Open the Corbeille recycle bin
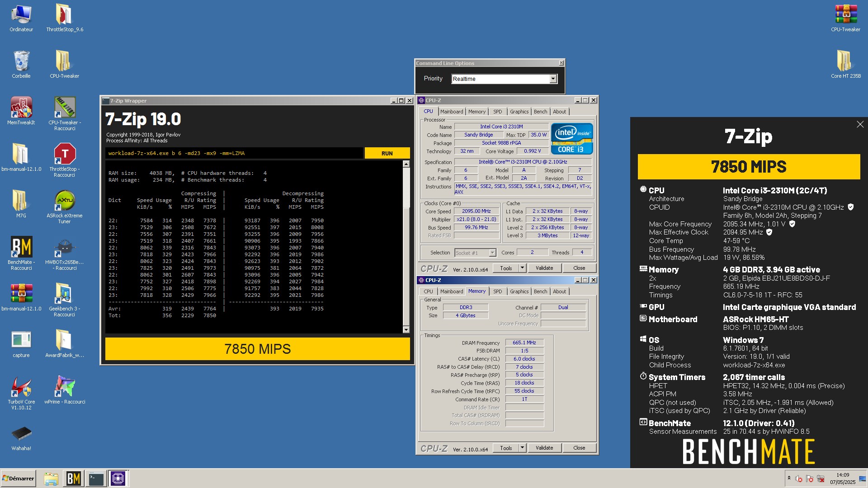868x488 pixels. (21, 65)
